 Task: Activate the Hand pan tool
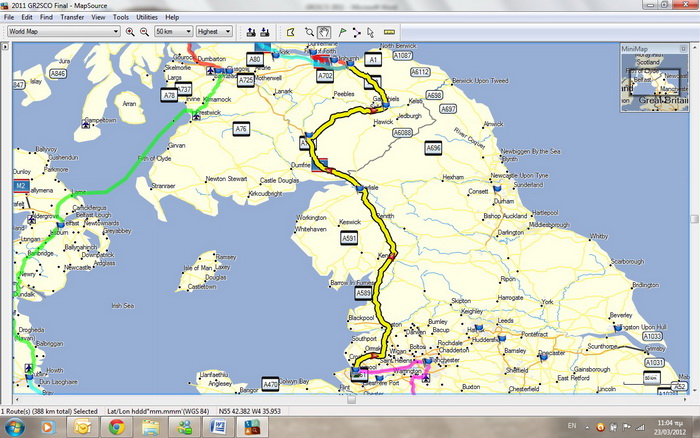click(x=324, y=32)
